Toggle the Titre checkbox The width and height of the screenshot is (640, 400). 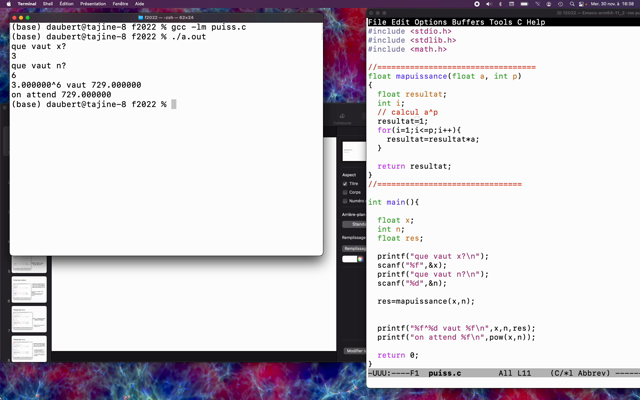coord(346,184)
